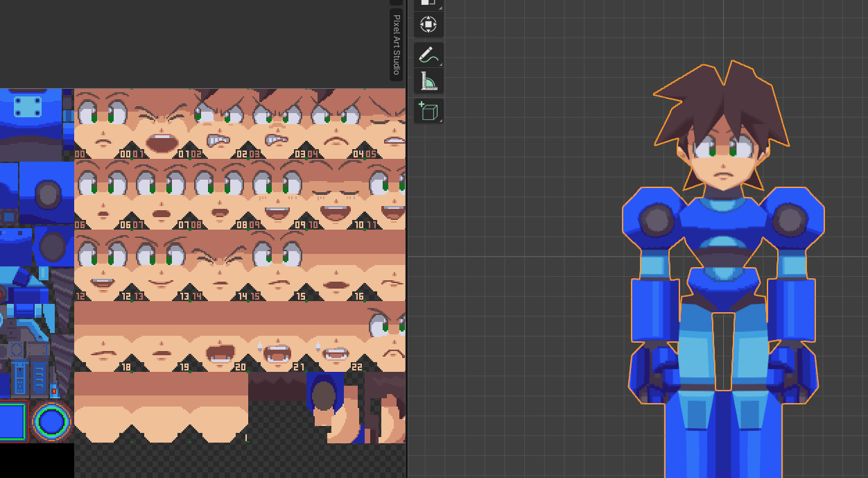Activate the Annotate pencil tool
This screenshot has width=868, height=478.
click(x=428, y=55)
